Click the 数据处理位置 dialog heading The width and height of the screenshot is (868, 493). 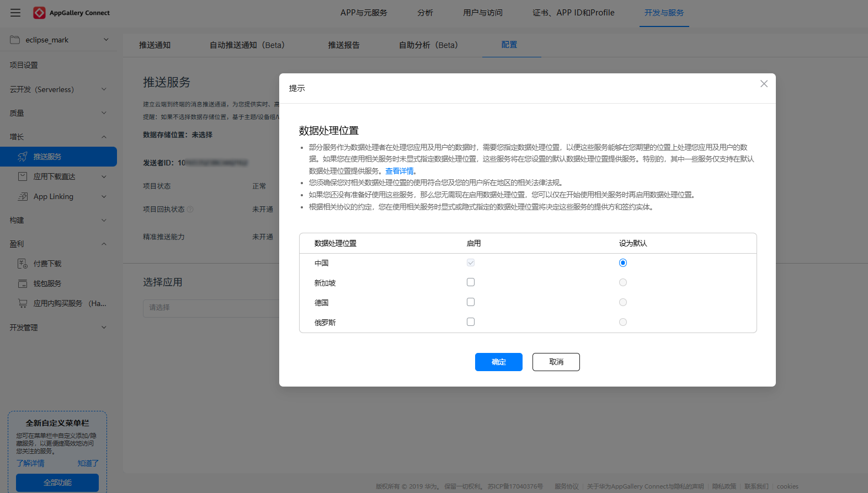click(329, 131)
